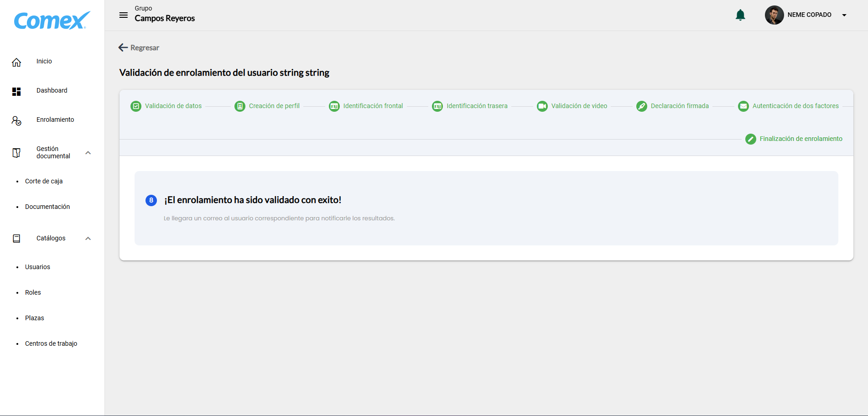Click the Autenticación de dos factores envelope icon
The image size is (868, 416).
coord(743,106)
